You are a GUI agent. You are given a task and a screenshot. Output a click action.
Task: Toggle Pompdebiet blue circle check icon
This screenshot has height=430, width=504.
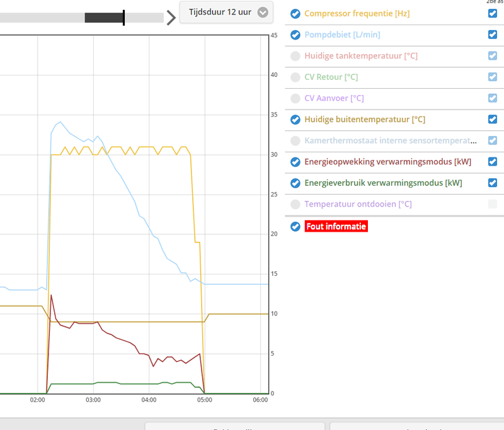pyautogui.click(x=295, y=35)
